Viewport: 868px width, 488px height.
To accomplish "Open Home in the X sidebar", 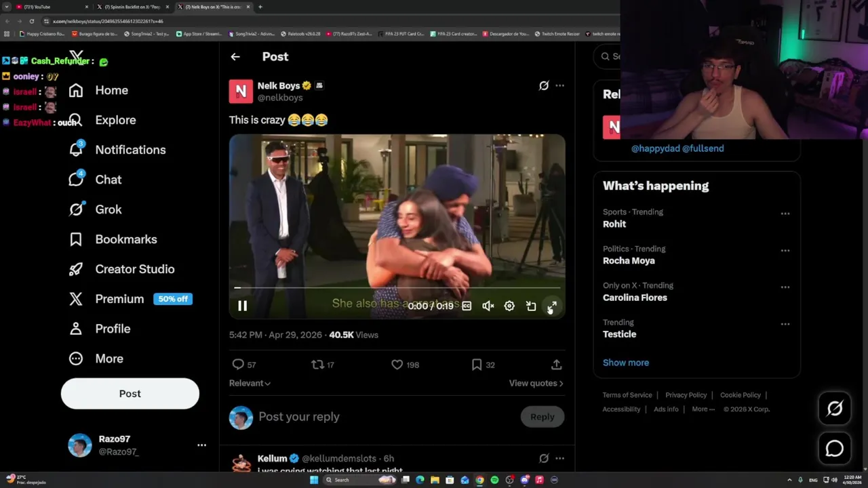I will pos(98,90).
